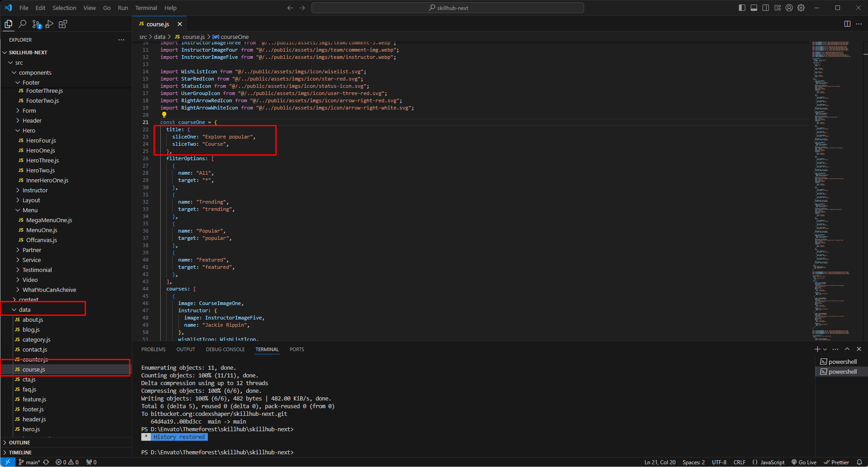
Task: Switch to the OUTPUT panel tab
Action: 186,349
